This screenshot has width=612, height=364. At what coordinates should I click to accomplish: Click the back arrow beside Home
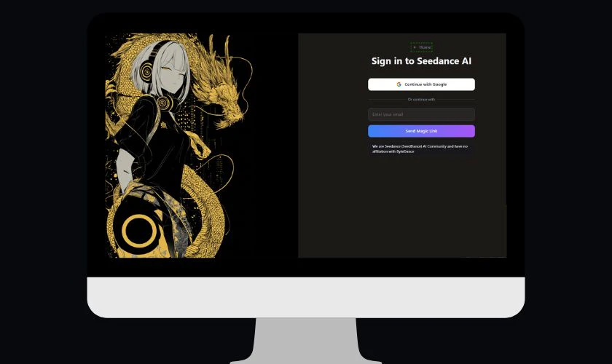(415, 47)
